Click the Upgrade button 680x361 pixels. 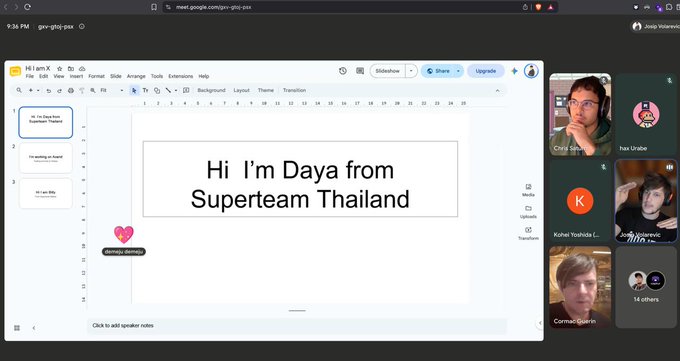pyautogui.click(x=486, y=71)
